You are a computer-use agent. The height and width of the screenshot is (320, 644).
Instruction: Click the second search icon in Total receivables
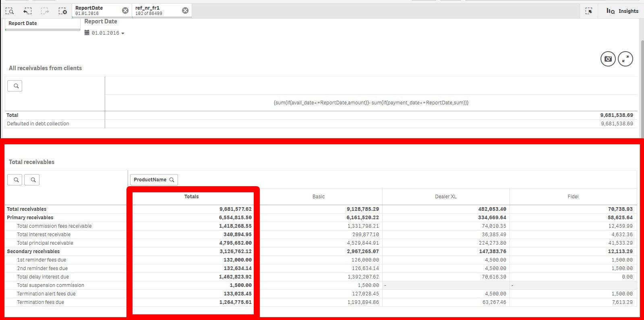pos(32,180)
